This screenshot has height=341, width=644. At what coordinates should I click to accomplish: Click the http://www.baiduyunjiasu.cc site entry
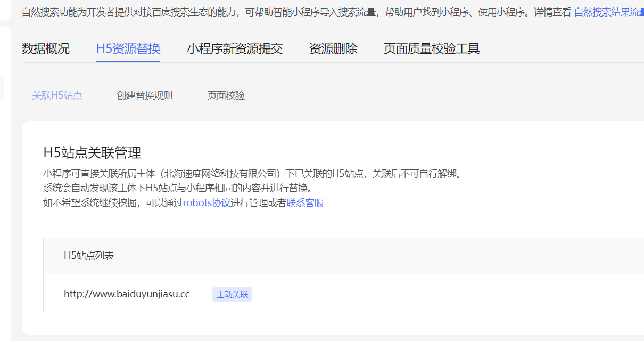click(x=127, y=294)
